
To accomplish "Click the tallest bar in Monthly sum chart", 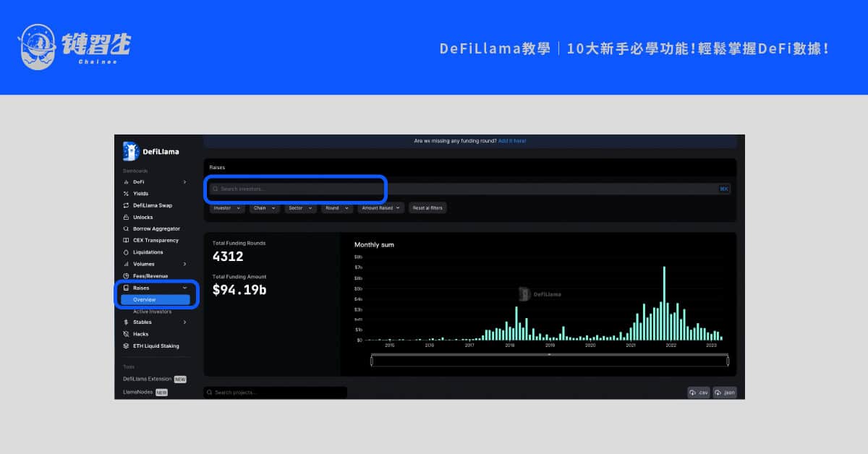I will [x=664, y=304].
